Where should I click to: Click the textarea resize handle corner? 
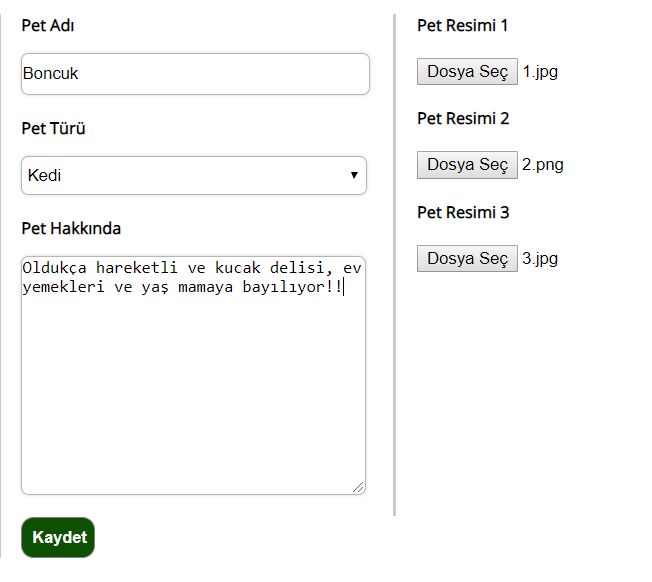click(x=358, y=487)
